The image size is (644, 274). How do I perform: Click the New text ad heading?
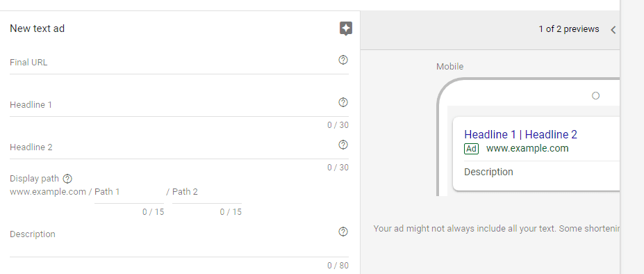pyautogui.click(x=37, y=29)
